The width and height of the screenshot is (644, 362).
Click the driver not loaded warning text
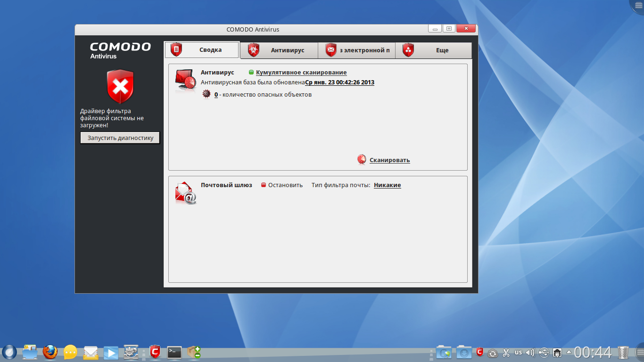[x=112, y=118]
